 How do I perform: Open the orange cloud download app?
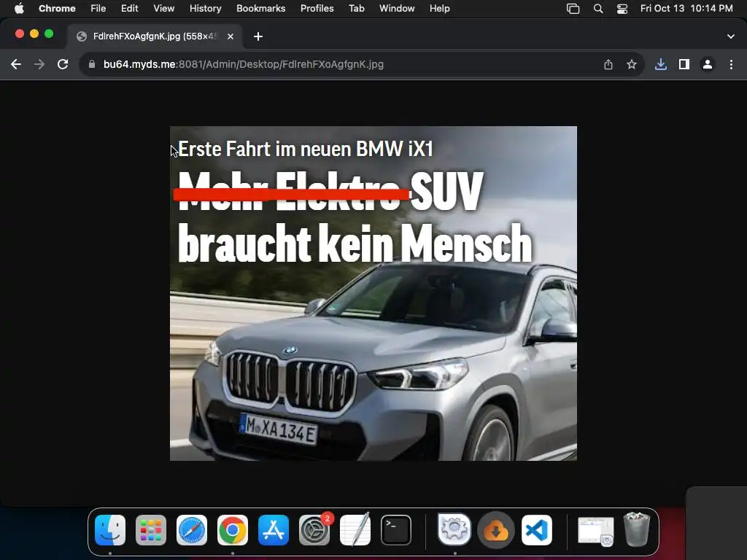point(495,531)
